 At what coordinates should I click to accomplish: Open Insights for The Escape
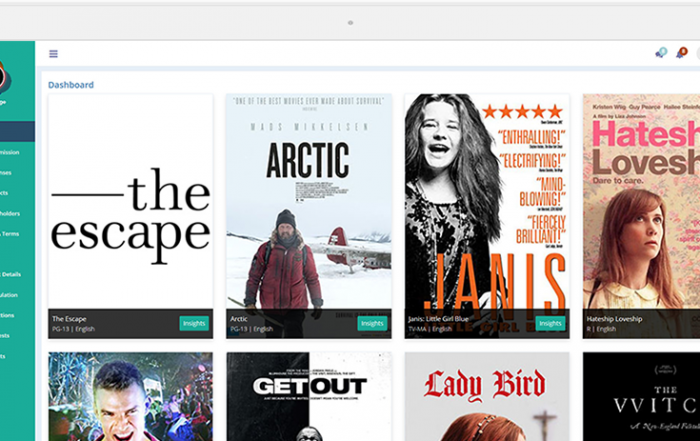[x=194, y=323]
